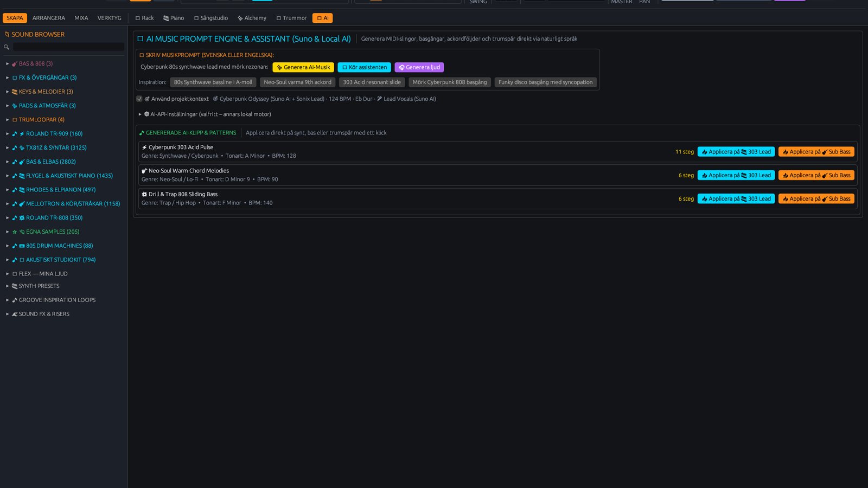868x488 pixels.
Task: Click the guitar icon beside MELLOTRON & KÖR/STRÅKAR
Action: coord(22,204)
